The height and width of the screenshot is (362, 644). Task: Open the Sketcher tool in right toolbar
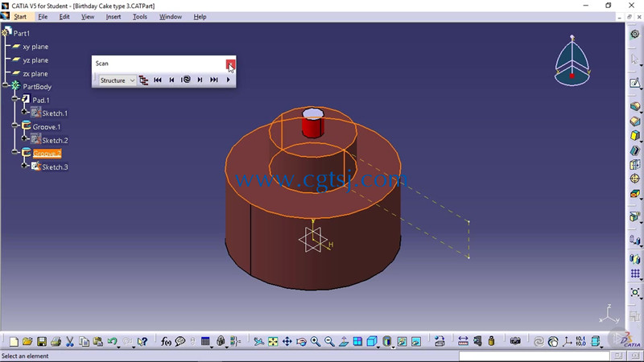click(634, 83)
